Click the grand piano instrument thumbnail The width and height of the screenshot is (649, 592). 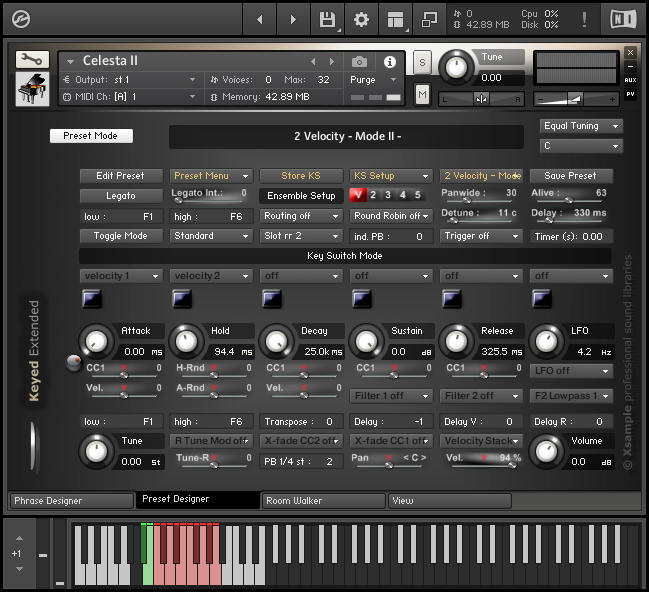click(32, 89)
